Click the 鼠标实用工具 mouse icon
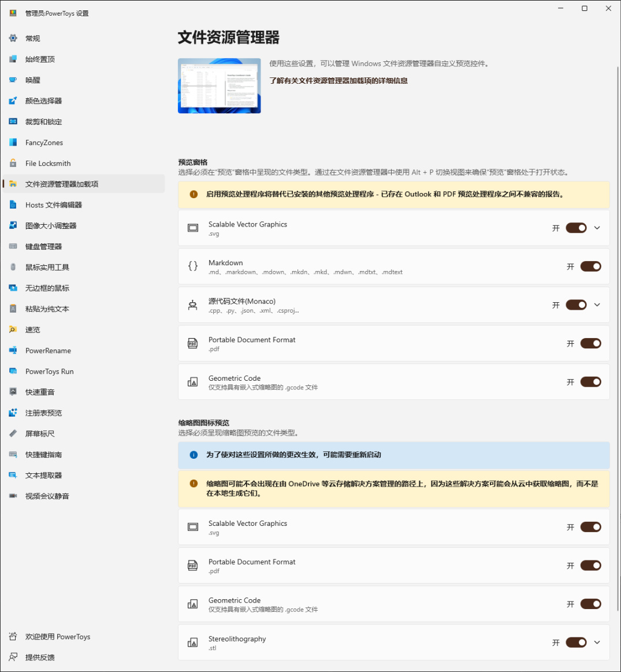This screenshot has height=672, width=621. click(13, 267)
